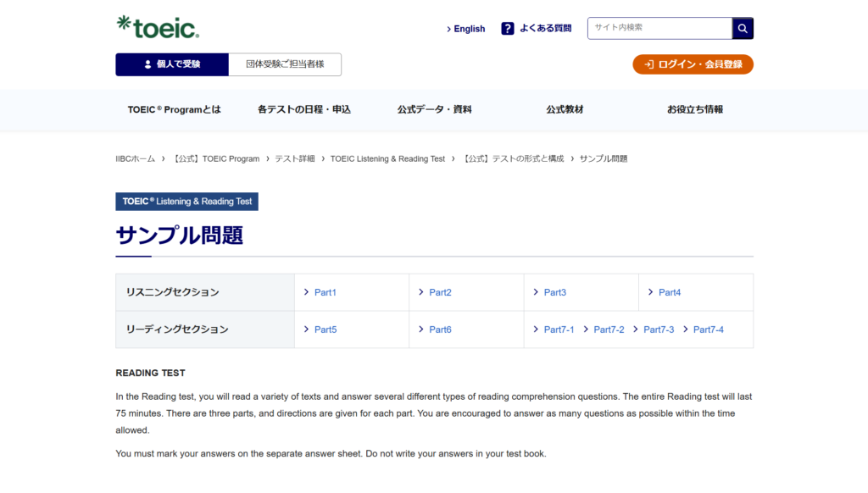Select the 個人で受験 tab
The height and width of the screenshot is (493, 868).
[x=171, y=64]
